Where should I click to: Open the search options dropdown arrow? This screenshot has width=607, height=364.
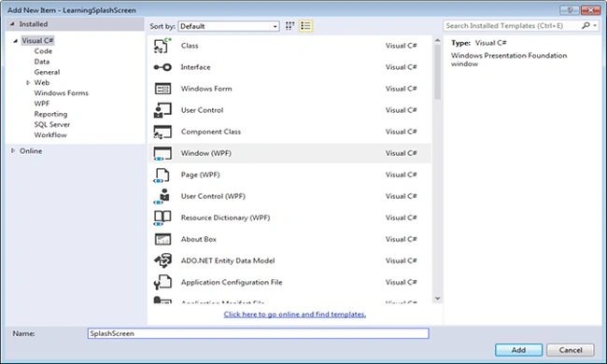tap(595, 25)
